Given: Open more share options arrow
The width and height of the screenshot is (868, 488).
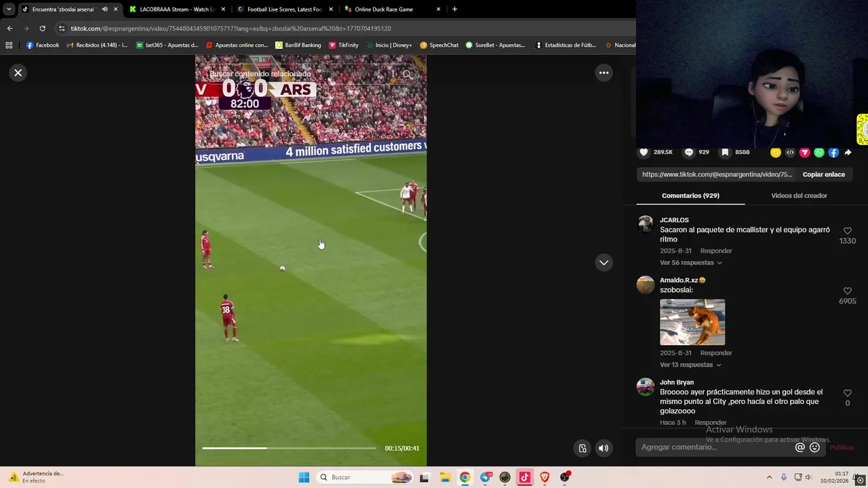Looking at the screenshot, I should click(848, 152).
